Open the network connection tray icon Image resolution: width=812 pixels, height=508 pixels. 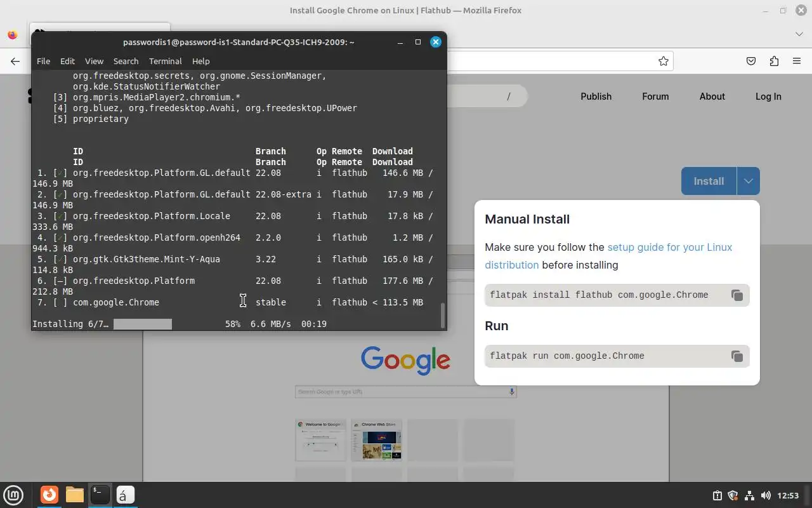[749, 495]
